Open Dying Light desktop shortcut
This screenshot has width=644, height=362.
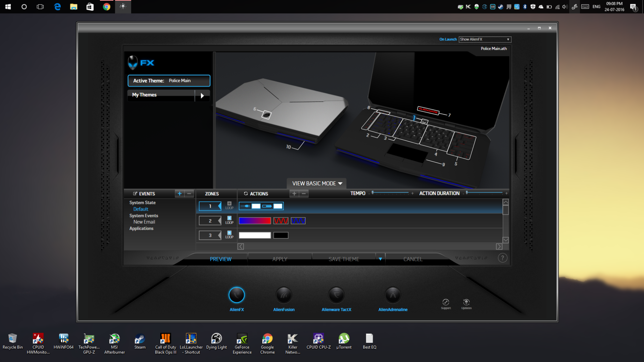[x=216, y=342]
